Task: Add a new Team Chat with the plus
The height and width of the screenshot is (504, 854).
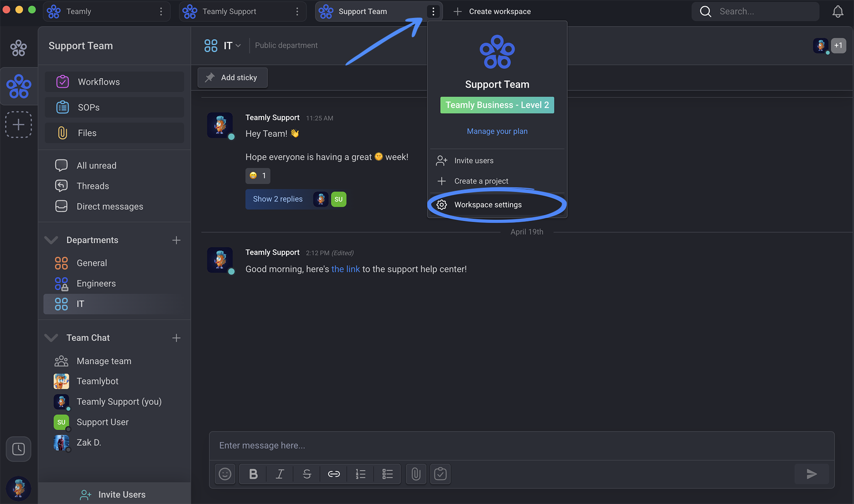Action: pyautogui.click(x=176, y=338)
